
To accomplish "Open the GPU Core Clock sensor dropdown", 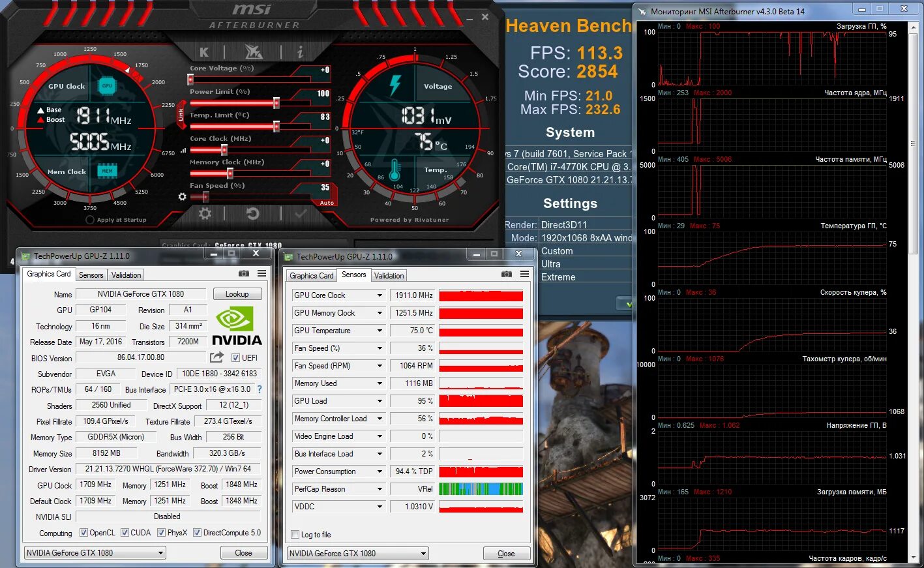I will (380, 295).
